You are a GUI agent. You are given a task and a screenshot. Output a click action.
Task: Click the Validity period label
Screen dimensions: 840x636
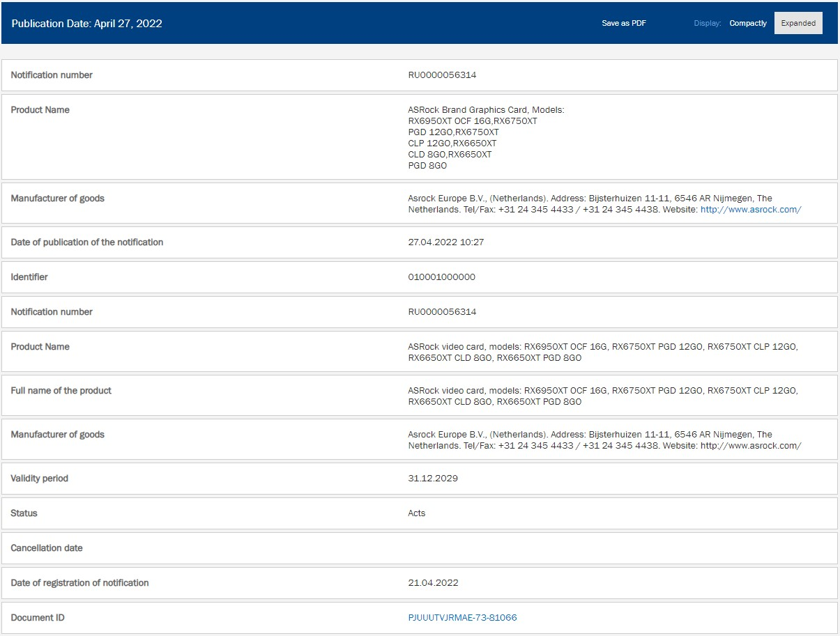(39, 478)
